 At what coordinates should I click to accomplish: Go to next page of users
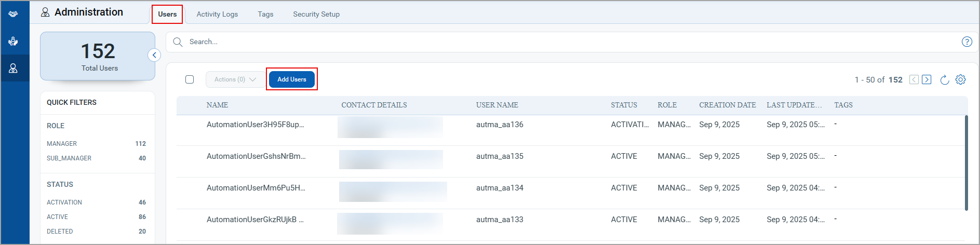(927, 79)
